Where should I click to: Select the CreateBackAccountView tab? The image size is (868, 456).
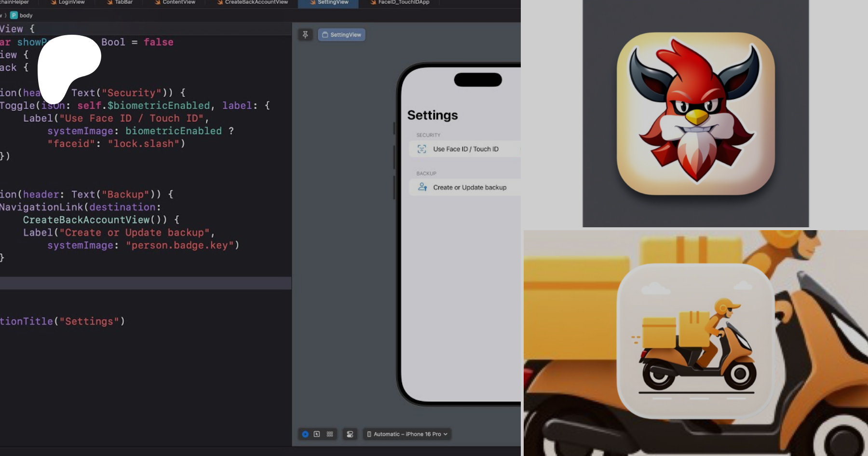pyautogui.click(x=256, y=2)
